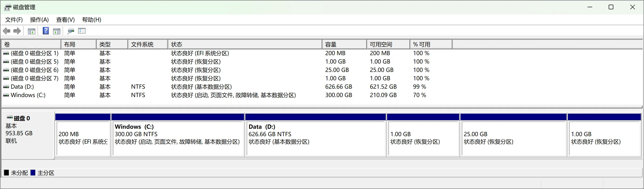Open the checklist settings toolbar icon

coord(82,31)
